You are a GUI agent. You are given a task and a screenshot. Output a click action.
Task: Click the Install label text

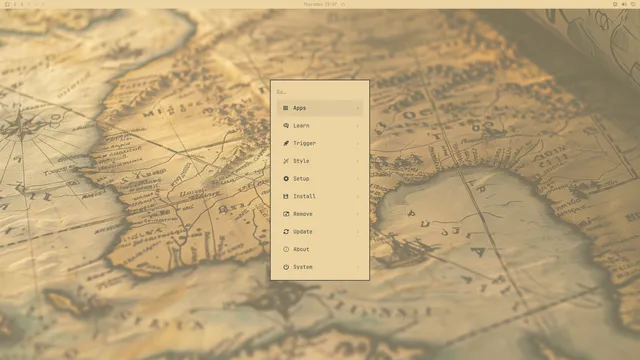(x=304, y=196)
